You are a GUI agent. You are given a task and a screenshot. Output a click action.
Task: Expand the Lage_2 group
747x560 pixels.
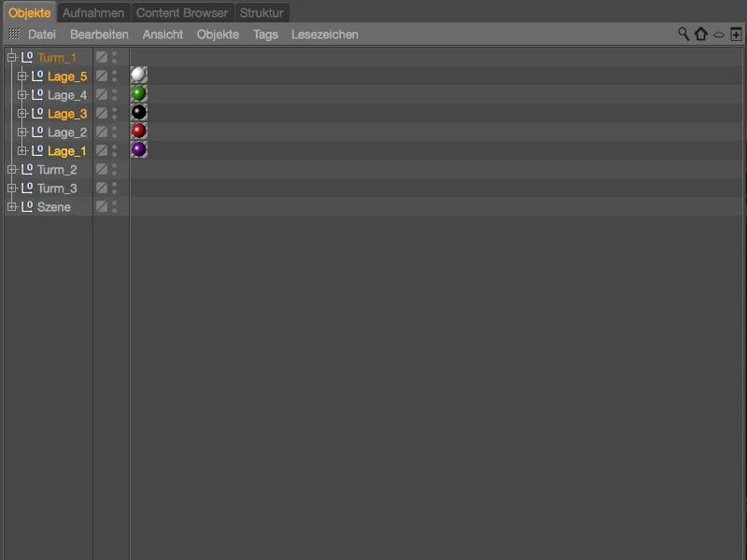[21, 132]
